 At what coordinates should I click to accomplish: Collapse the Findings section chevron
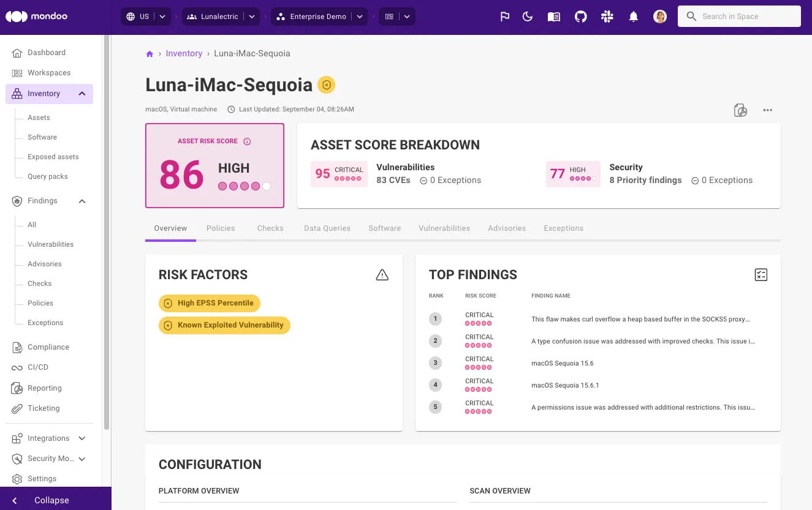(82, 201)
